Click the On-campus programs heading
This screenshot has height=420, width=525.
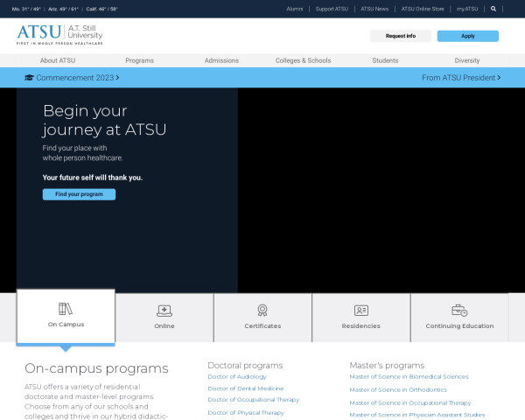click(96, 368)
